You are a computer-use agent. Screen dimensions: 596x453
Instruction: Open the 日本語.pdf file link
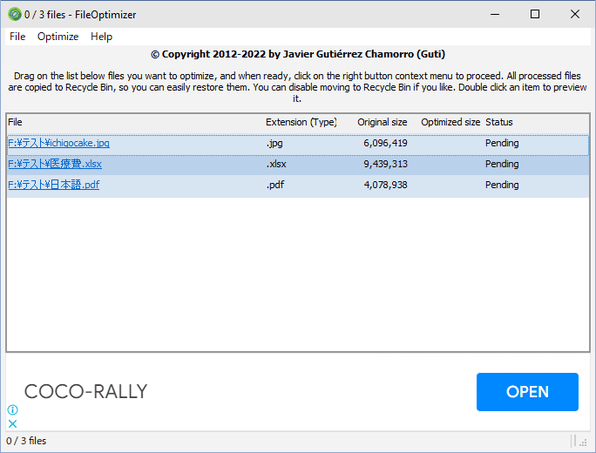54,185
